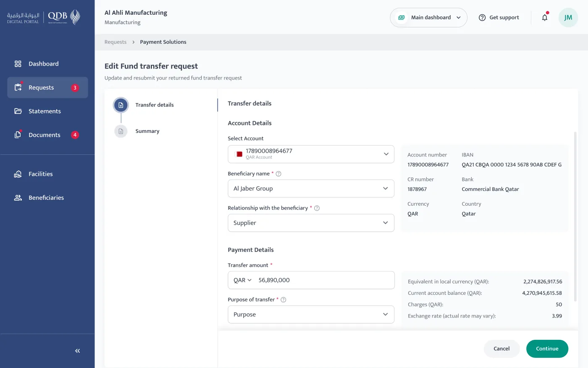Click Requests badge showing 3
Screen dimensions: 588x368
click(x=75, y=88)
